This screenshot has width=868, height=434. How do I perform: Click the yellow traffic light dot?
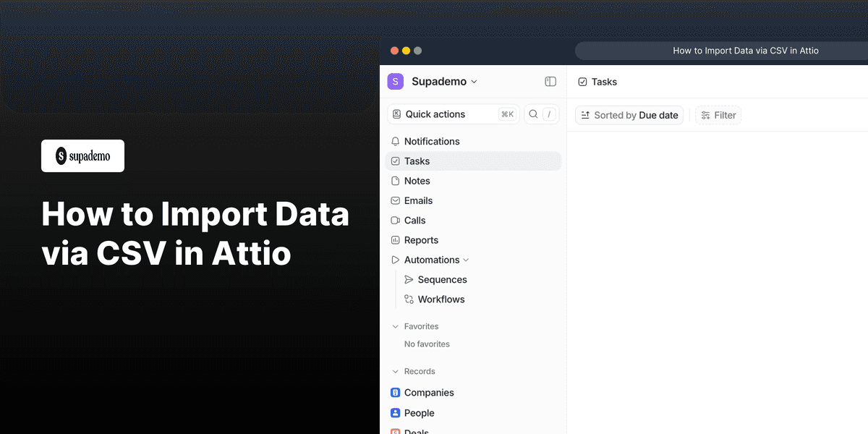point(406,50)
